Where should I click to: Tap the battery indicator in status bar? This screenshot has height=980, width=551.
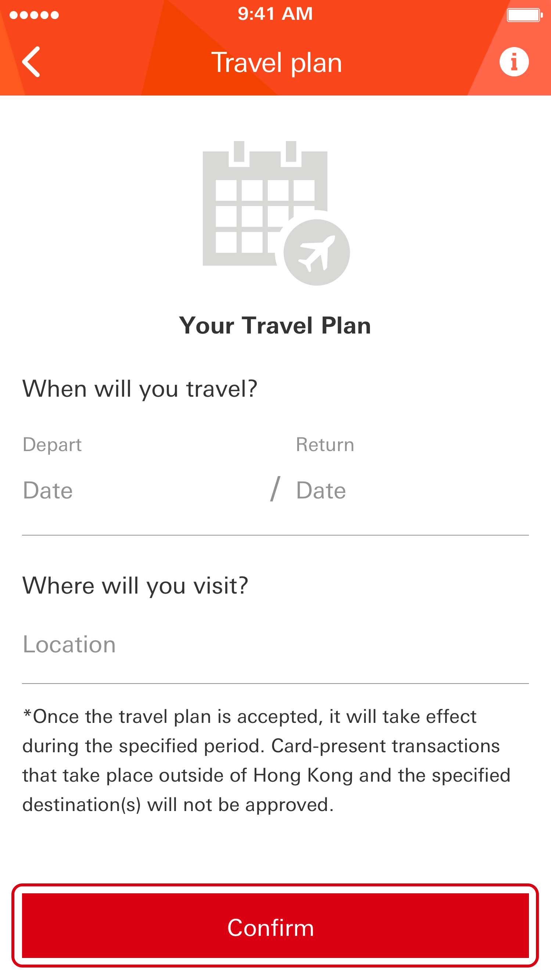click(x=524, y=15)
